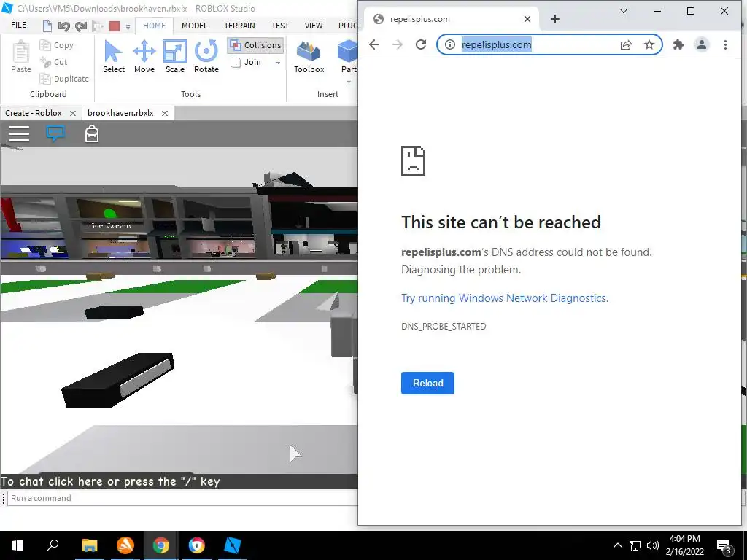Switch to the HOME ribbon tab

[x=155, y=26]
